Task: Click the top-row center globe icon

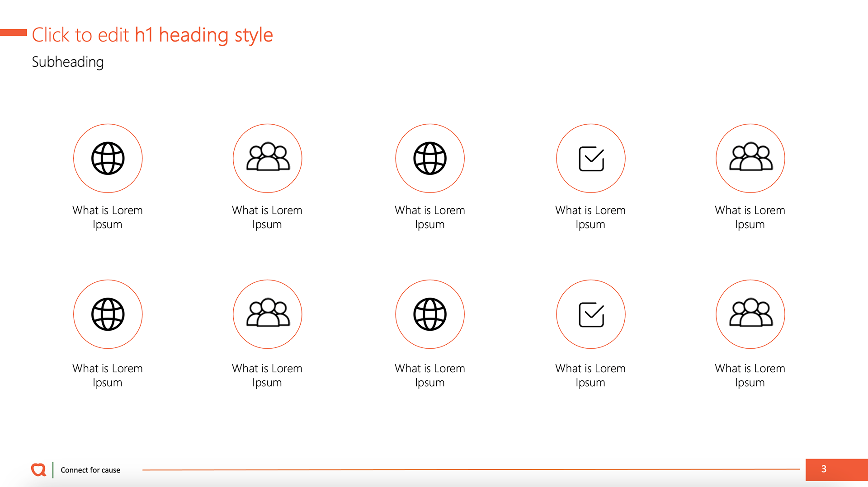Action: (x=430, y=158)
